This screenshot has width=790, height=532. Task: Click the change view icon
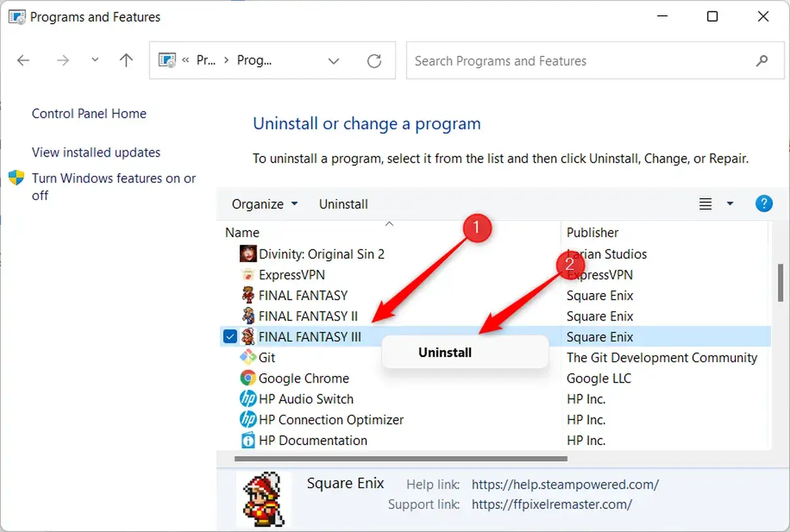pos(706,204)
